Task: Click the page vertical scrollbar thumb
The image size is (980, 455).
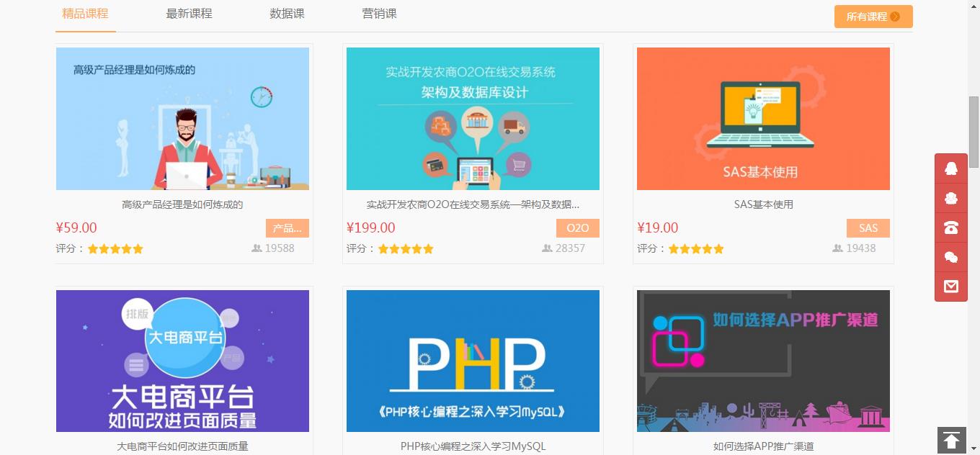Action: click(974, 131)
